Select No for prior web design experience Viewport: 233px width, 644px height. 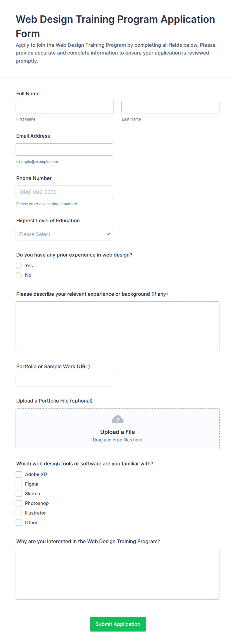(19, 275)
